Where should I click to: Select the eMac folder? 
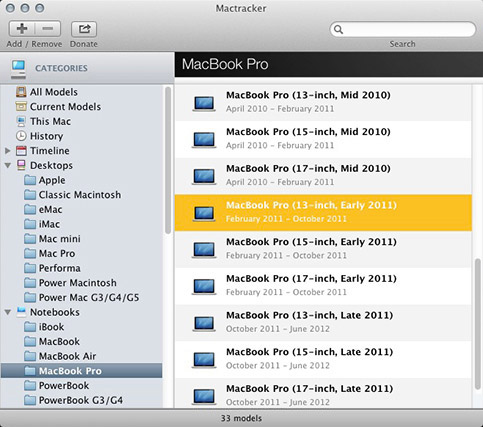click(x=81, y=209)
